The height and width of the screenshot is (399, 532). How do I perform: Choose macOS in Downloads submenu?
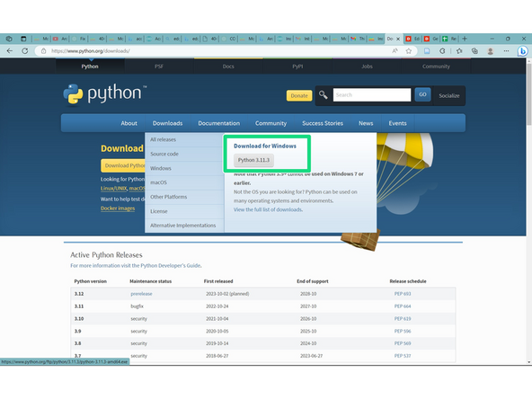[x=184, y=182]
